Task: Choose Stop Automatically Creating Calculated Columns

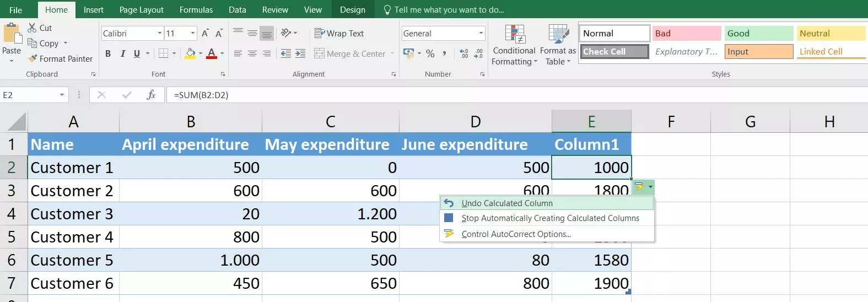Action: point(550,218)
